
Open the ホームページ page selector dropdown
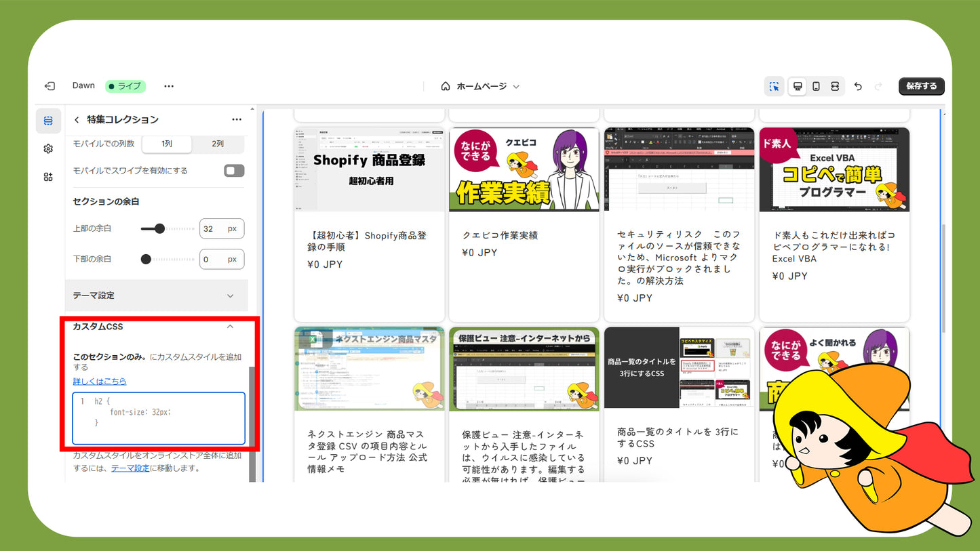point(481,86)
